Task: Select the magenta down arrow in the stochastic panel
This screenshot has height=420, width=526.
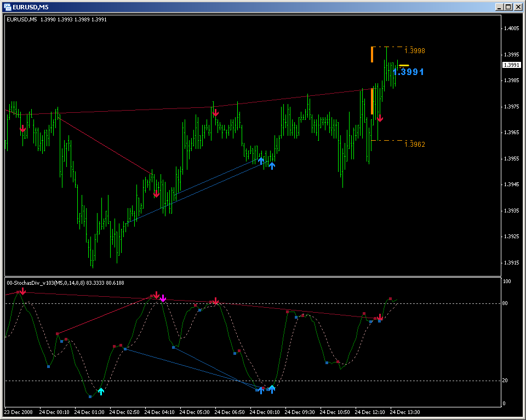Action: (163, 298)
